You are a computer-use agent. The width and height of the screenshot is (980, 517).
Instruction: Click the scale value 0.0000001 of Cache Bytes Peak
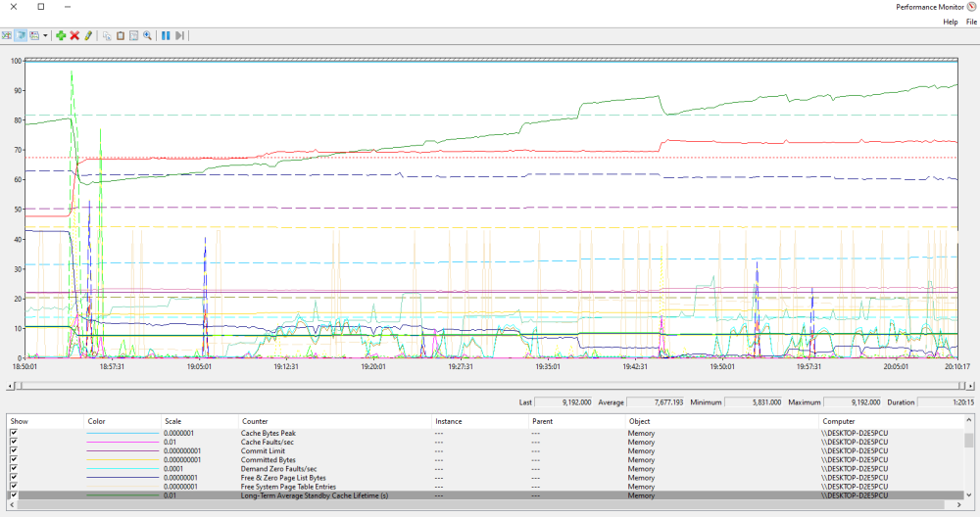[178, 433]
